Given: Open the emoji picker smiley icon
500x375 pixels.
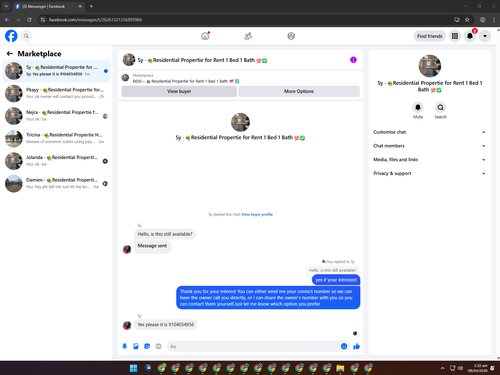Looking at the screenshot, I should point(344,346).
